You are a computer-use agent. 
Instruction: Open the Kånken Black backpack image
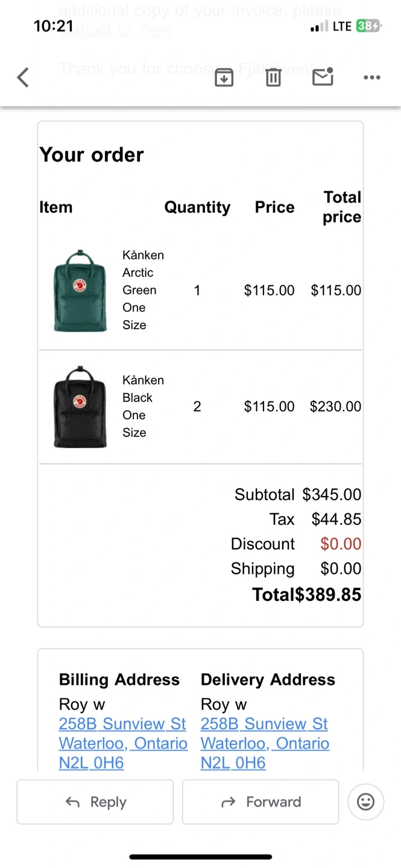click(x=80, y=407)
